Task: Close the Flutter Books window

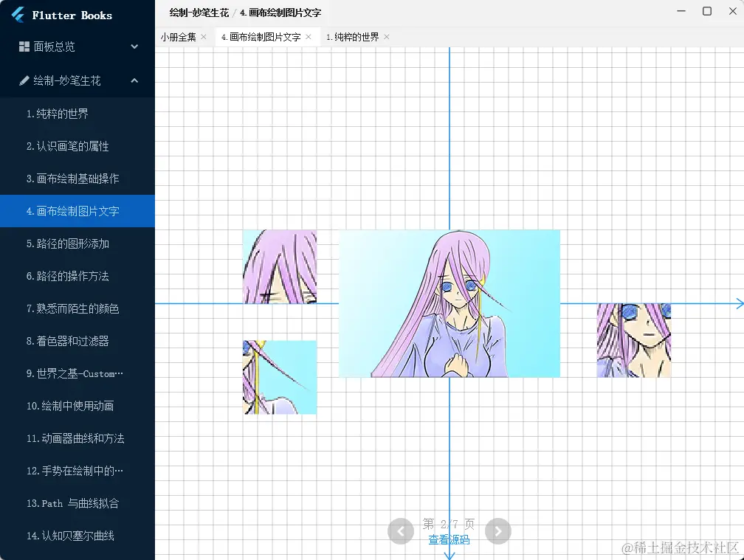Action: (x=733, y=11)
